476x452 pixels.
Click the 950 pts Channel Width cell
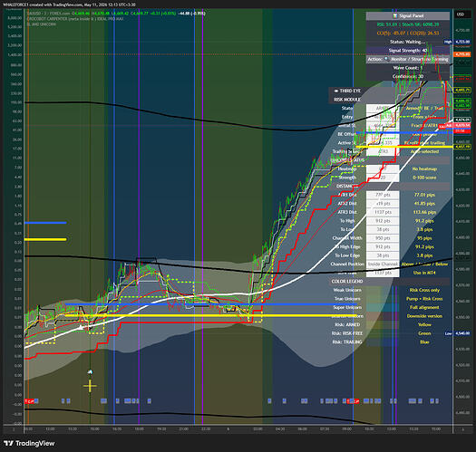(383, 238)
